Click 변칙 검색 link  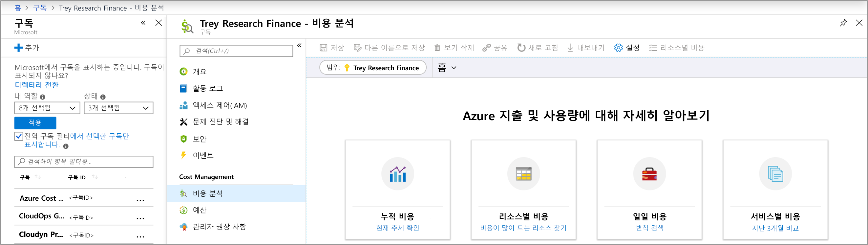649,228
